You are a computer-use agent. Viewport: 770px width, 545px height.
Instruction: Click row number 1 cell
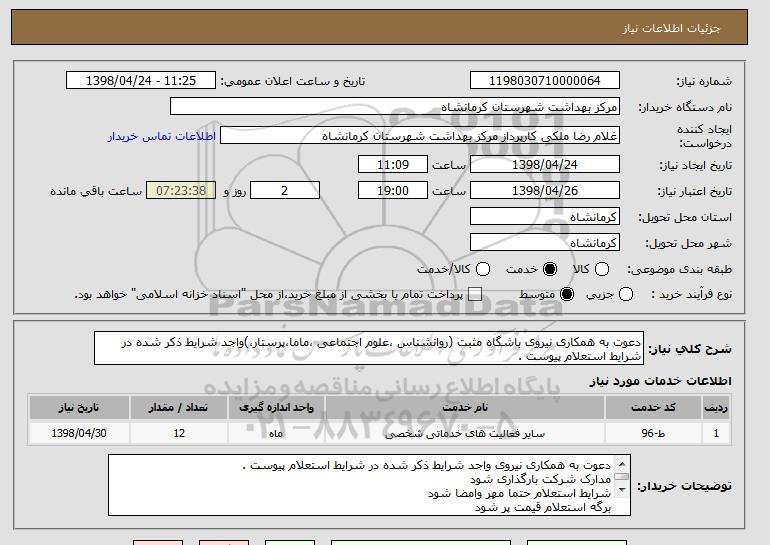pyautogui.click(x=716, y=433)
